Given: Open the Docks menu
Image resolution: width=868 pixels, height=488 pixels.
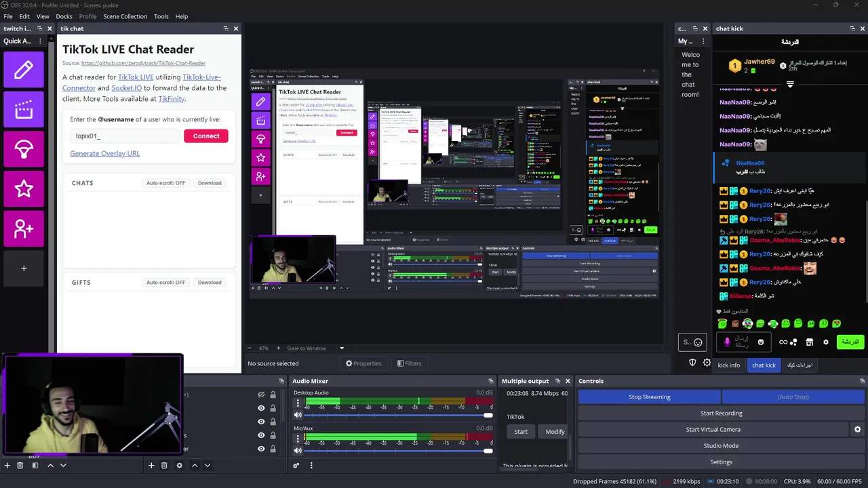Looking at the screenshot, I should click(x=64, y=16).
